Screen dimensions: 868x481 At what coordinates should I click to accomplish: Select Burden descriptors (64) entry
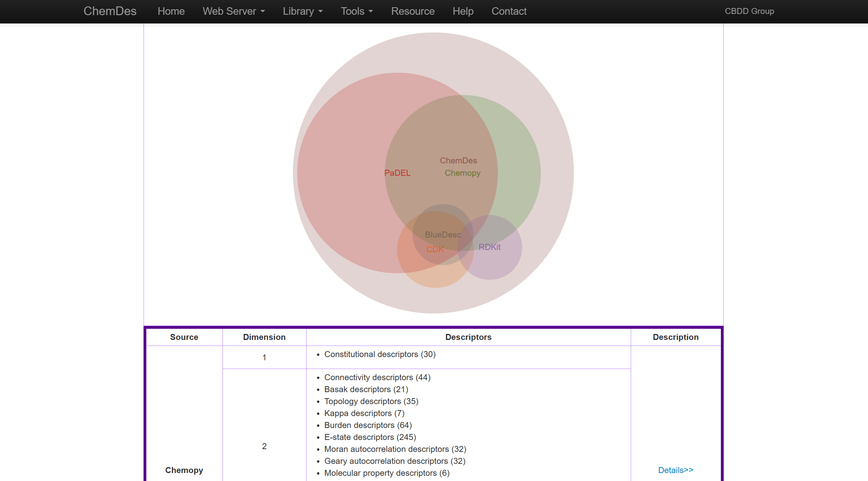pyautogui.click(x=368, y=425)
